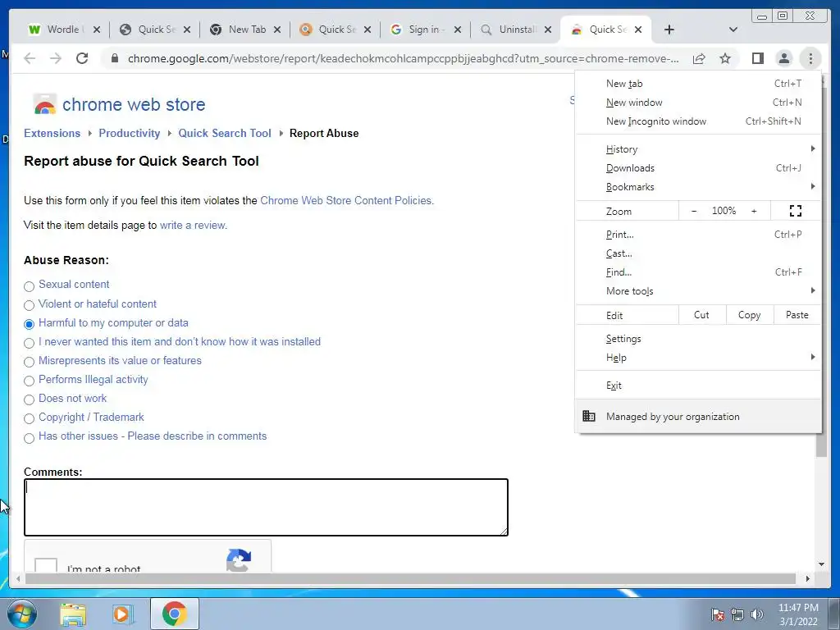
Task: Click the Chrome taskbar icon
Action: tap(174, 614)
